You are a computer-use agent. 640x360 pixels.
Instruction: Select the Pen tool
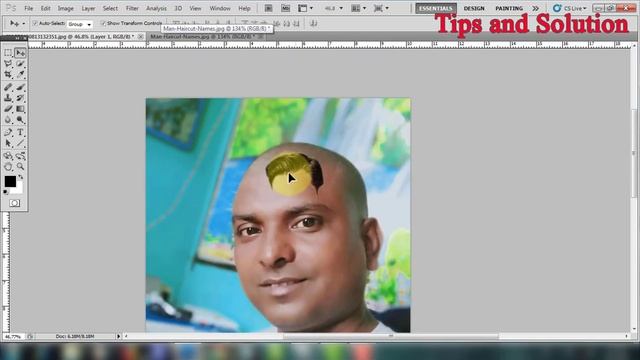[x=8, y=132]
